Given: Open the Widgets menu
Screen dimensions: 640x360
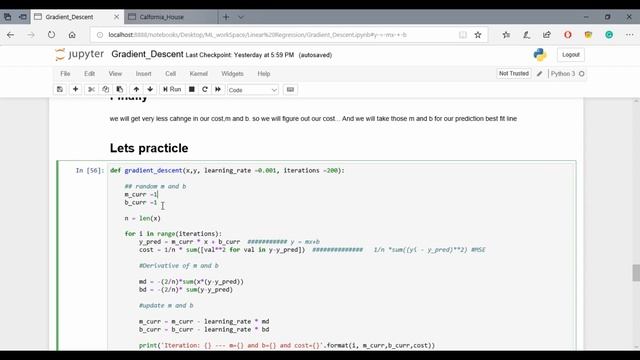Looking at the screenshot, I should (x=232, y=74).
